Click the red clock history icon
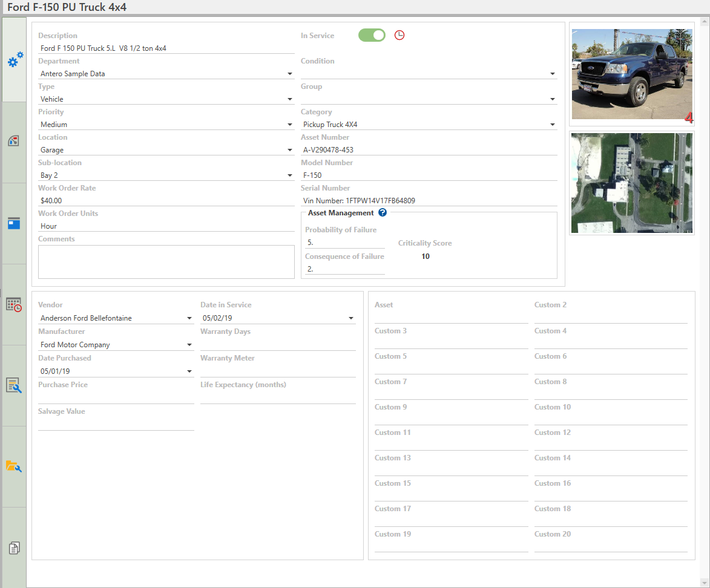The width and height of the screenshot is (710, 588). [399, 35]
